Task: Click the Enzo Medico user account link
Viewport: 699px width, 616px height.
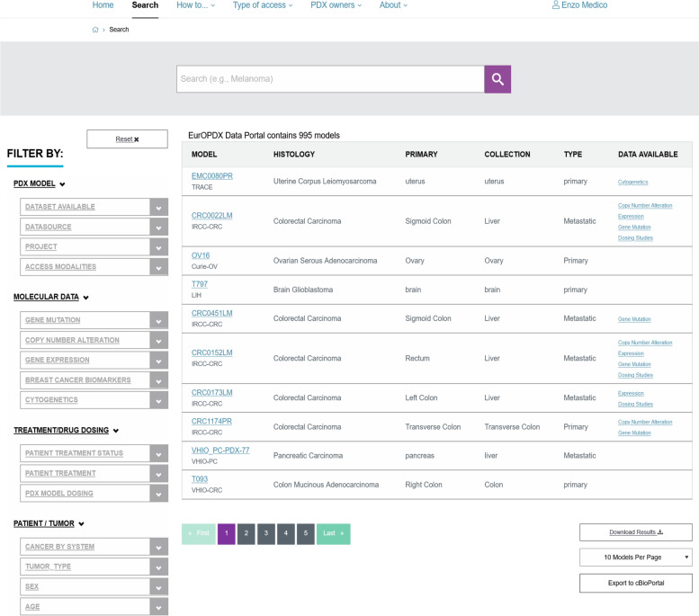Action: click(x=579, y=4)
